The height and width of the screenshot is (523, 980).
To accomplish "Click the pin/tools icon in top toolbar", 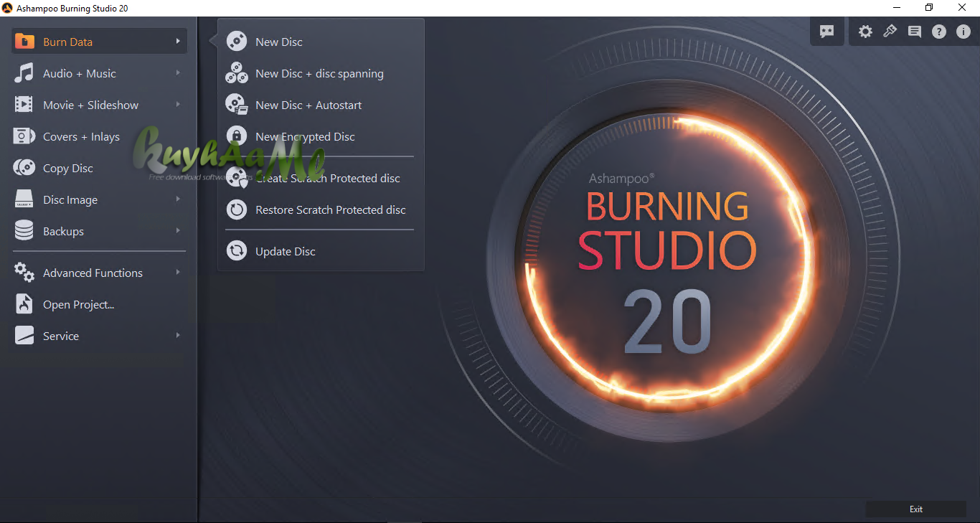I will click(x=890, y=32).
